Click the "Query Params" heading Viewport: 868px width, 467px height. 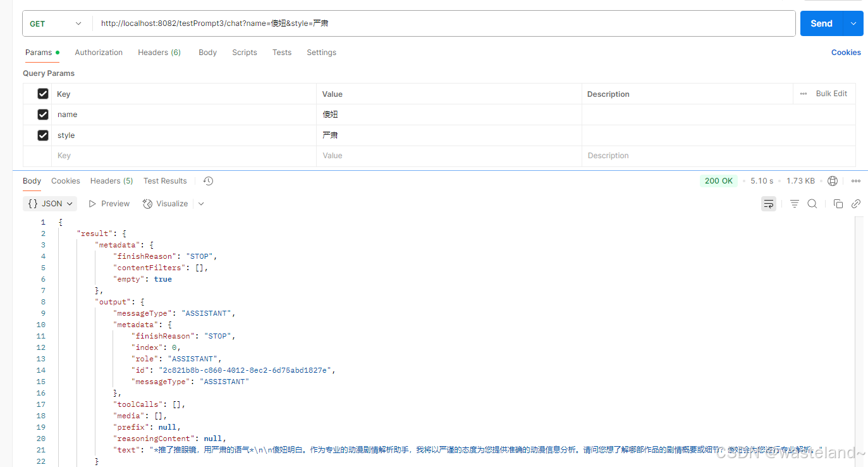coord(49,73)
